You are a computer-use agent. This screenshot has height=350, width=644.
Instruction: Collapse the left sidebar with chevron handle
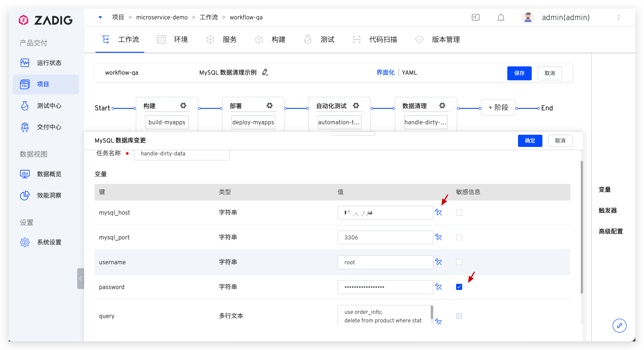80,278
